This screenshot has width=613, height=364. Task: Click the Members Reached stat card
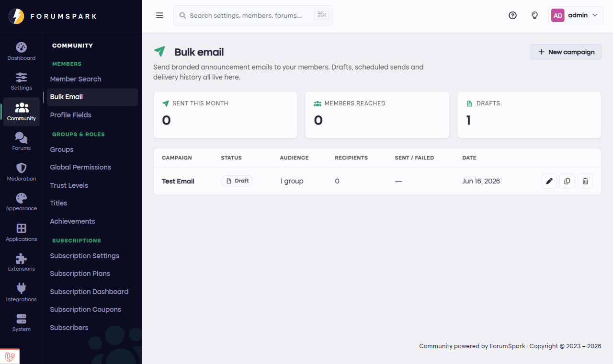[377, 115]
